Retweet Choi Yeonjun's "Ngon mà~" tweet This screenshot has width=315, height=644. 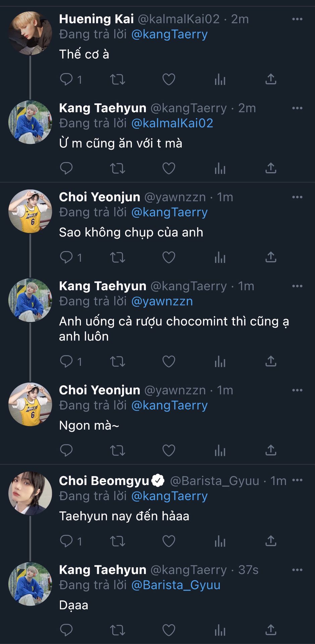[x=117, y=450]
